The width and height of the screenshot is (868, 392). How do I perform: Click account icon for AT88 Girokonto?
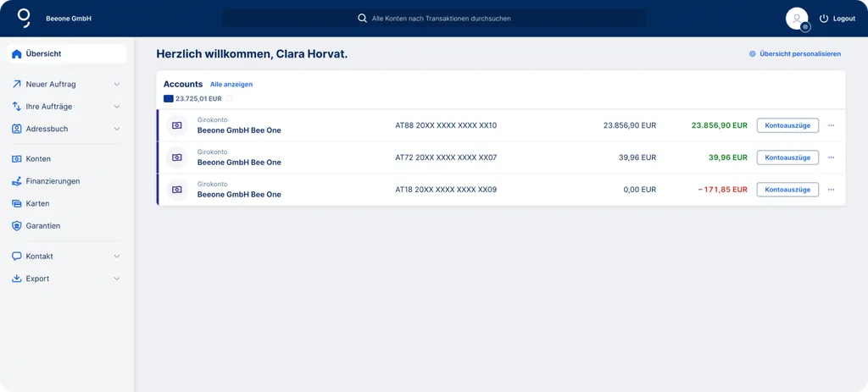coord(176,125)
